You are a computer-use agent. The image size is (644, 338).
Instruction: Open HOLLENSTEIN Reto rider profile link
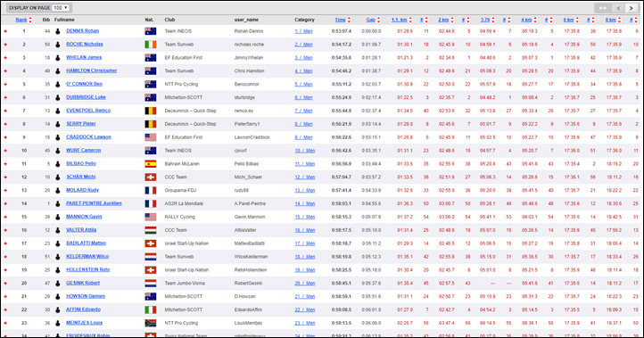[x=88, y=270]
